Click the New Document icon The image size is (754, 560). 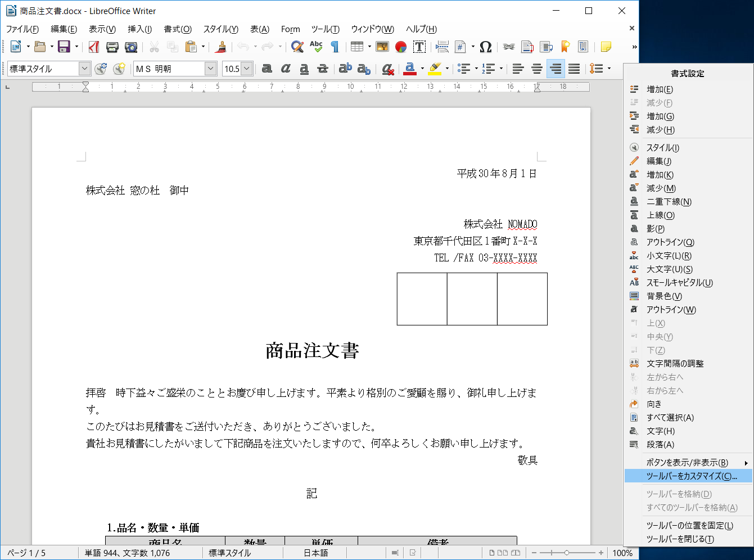(x=16, y=47)
